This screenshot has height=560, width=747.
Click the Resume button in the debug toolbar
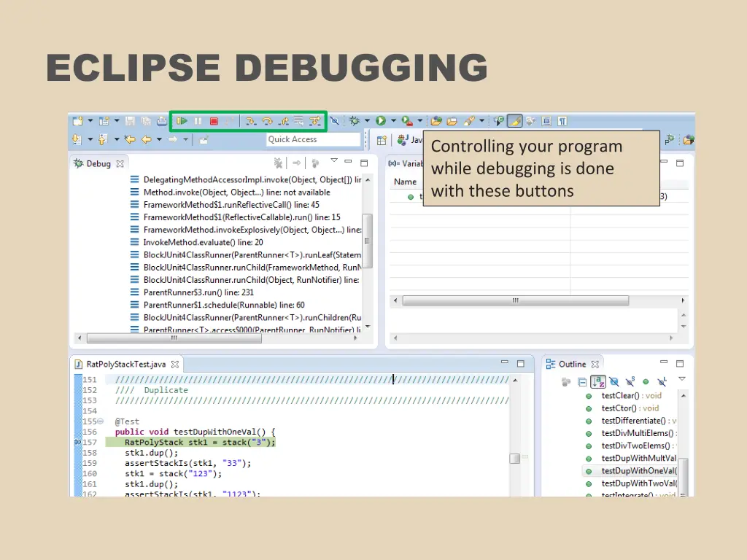[182, 120]
